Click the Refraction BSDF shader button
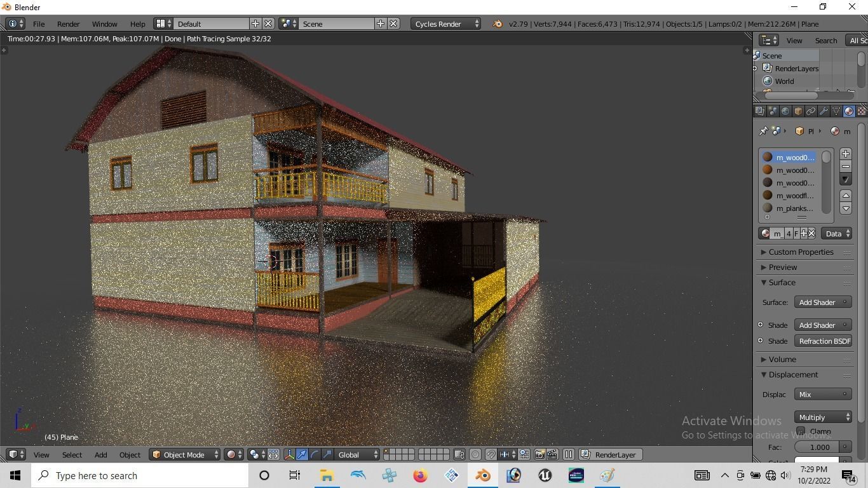This screenshot has width=868, height=488. click(823, 341)
